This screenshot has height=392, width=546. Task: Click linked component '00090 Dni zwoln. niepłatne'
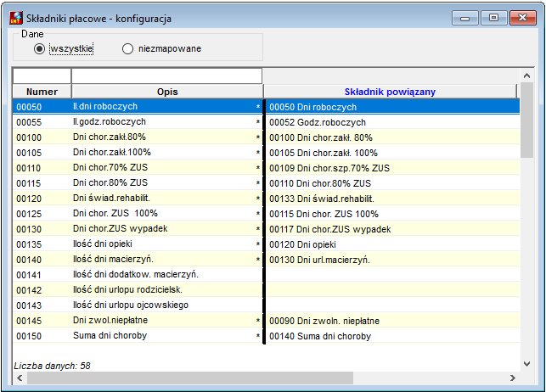pos(324,321)
